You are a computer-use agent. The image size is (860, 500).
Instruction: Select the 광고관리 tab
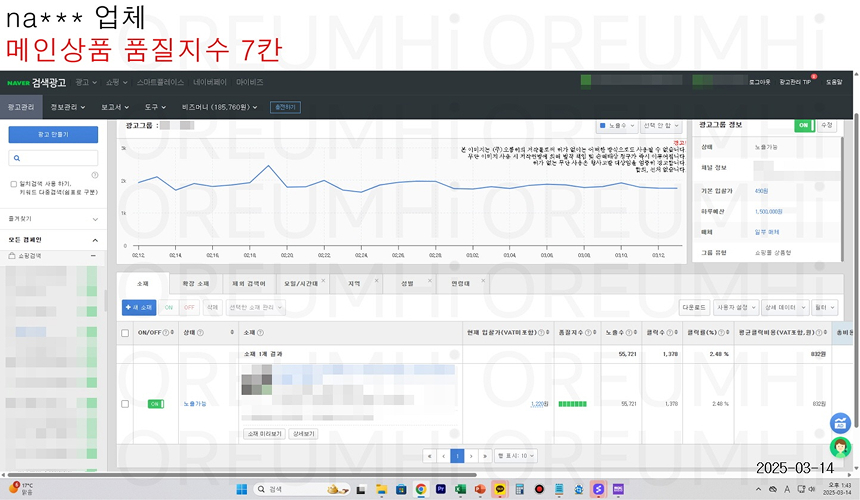tap(21, 107)
